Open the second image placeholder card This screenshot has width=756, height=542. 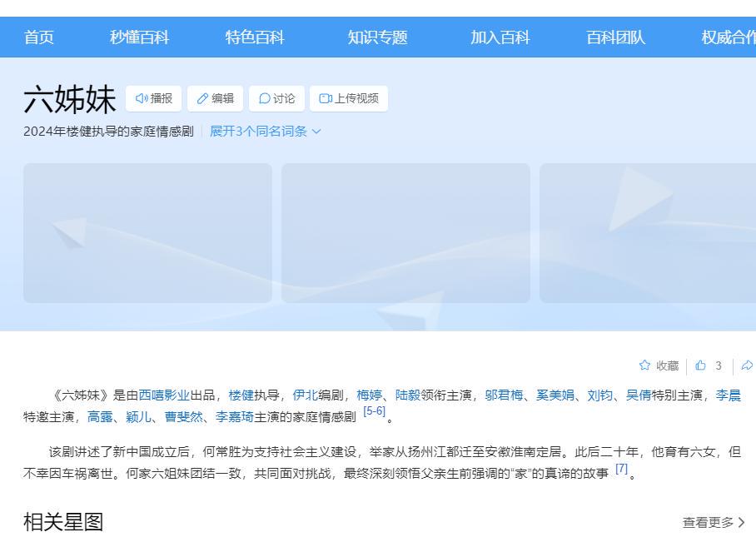[x=405, y=233]
